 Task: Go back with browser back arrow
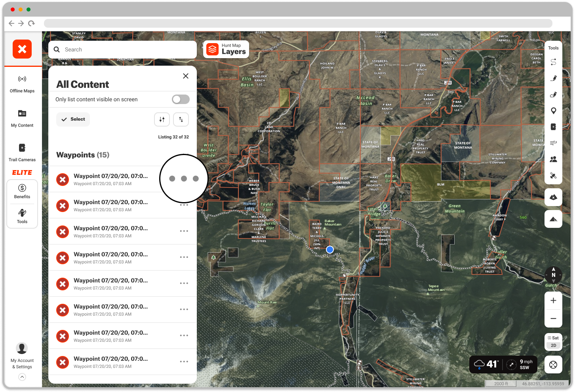click(11, 23)
